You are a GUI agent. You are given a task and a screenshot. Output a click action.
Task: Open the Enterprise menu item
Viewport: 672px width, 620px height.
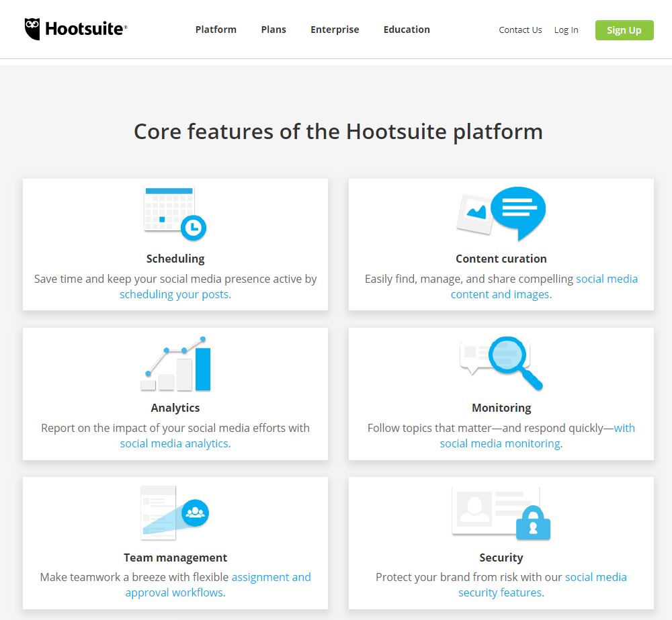point(335,30)
